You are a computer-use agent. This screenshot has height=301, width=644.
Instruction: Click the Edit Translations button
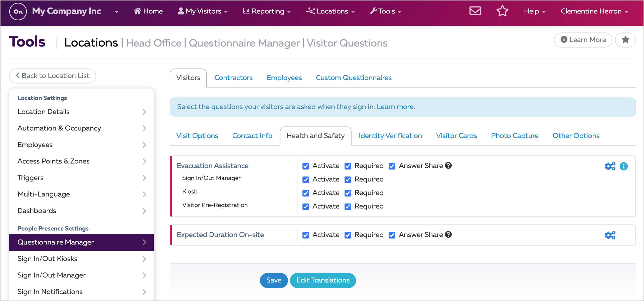point(323,280)
